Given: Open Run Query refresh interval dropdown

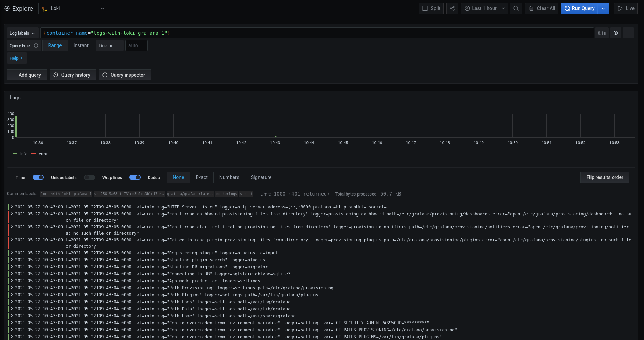Looking at the screenshot, I should 603,9.
